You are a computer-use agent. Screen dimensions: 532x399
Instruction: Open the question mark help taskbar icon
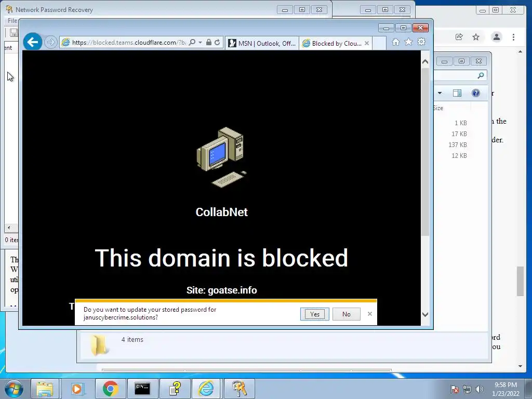(x=175, y=389)
